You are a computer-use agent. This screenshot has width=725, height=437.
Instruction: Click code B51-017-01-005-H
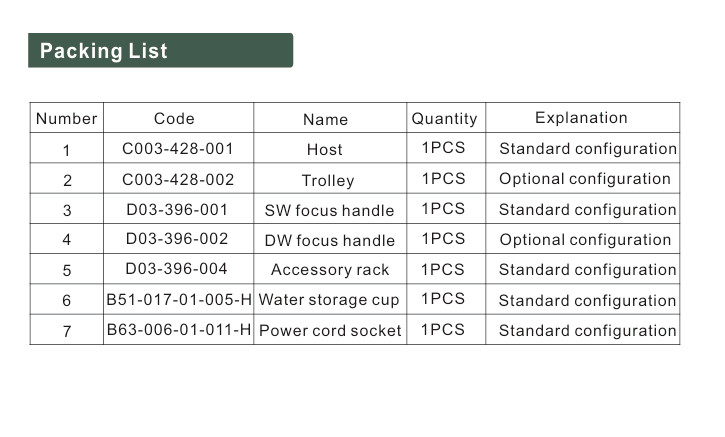click(179, 300)
